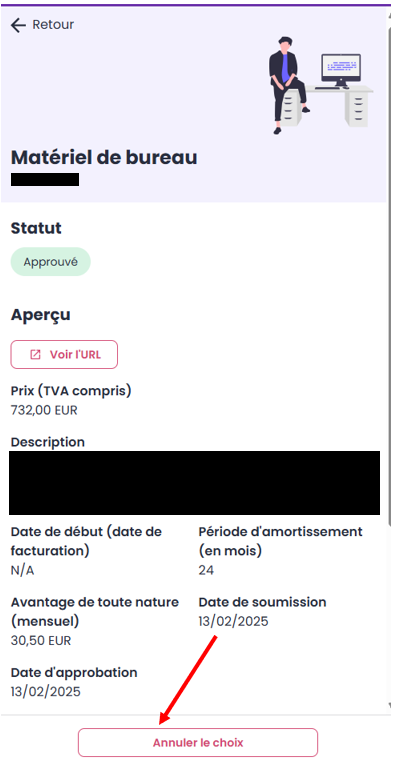Screen dimensions: 396x766
Task: Click the computer monitor in the illustration
Action: click(x=341, y=70)
